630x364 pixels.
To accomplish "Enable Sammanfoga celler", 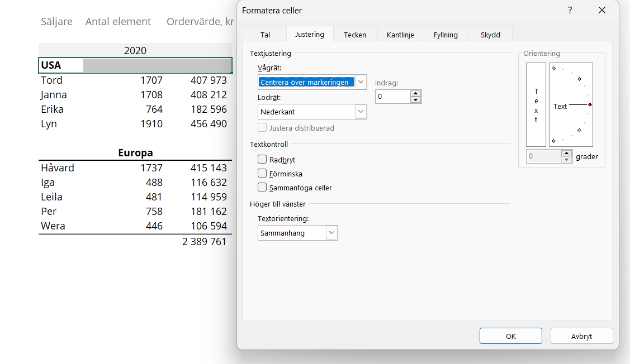I will [x=262, y=187].
